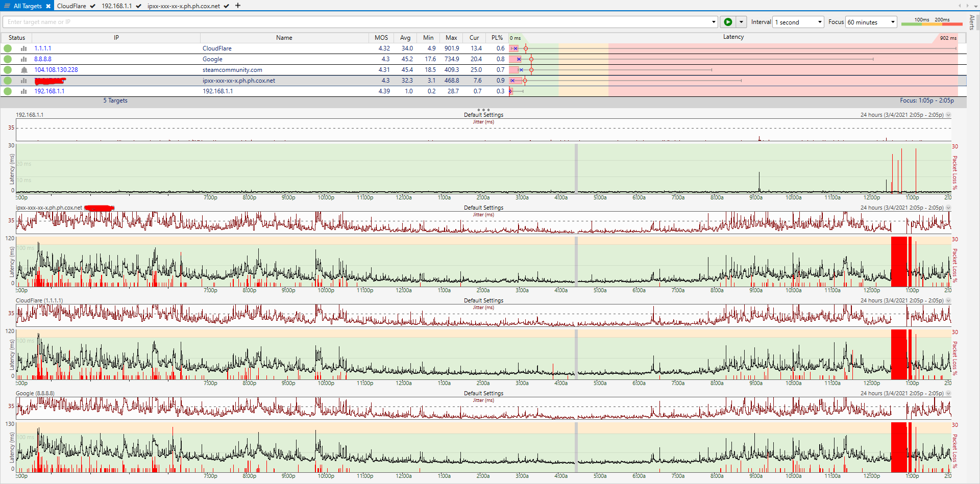Click the checkmark on the cox.net tab
Screen dimensions: 980x484
point(226,6)
